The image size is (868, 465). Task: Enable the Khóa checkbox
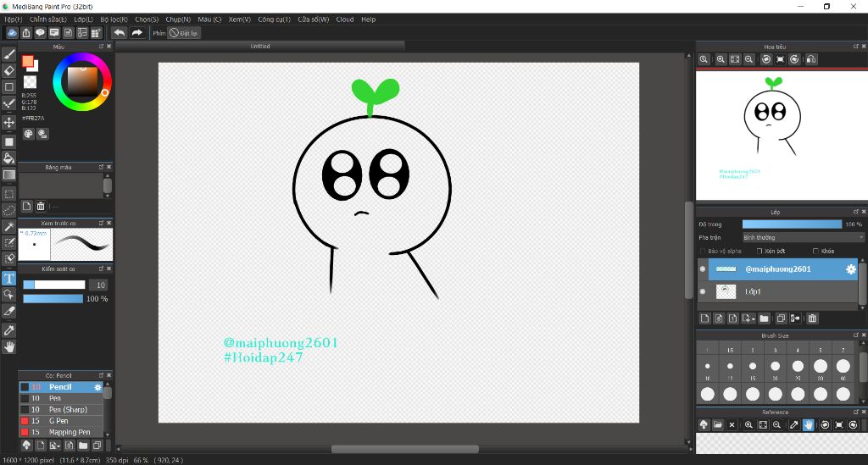(x=815, y=251)
